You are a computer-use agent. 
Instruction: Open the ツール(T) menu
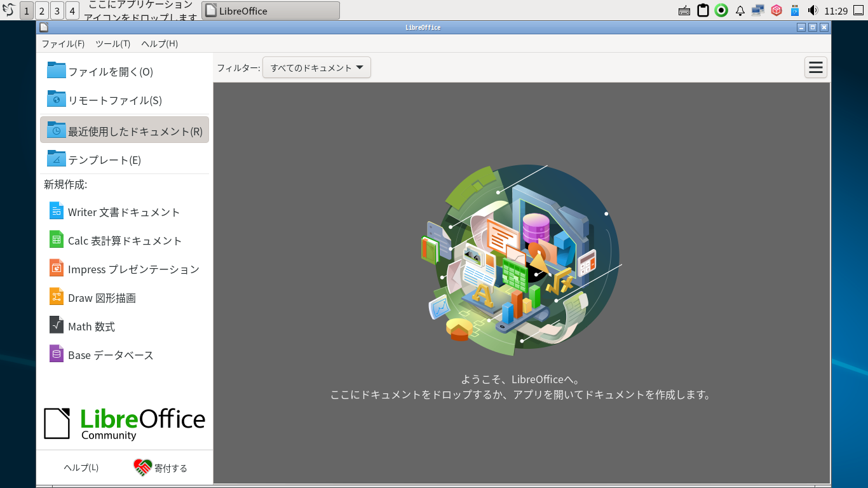[112, 44]
